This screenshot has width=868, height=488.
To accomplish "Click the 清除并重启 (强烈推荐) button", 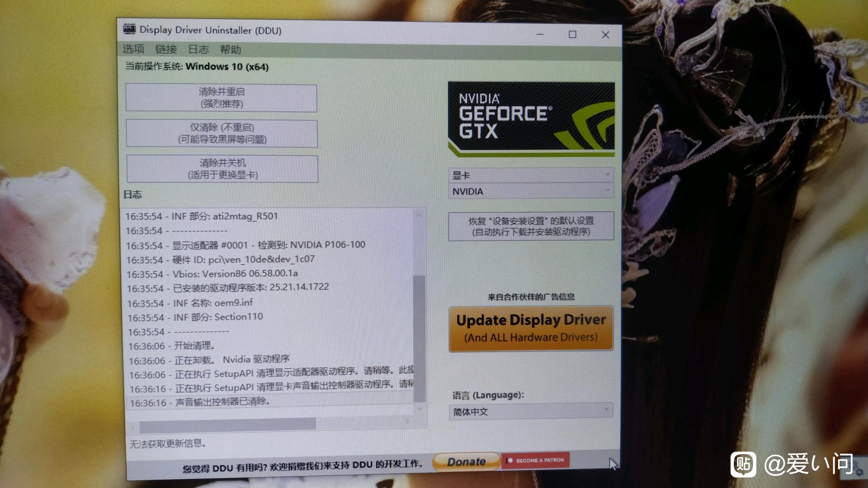I will pos(221,98).
